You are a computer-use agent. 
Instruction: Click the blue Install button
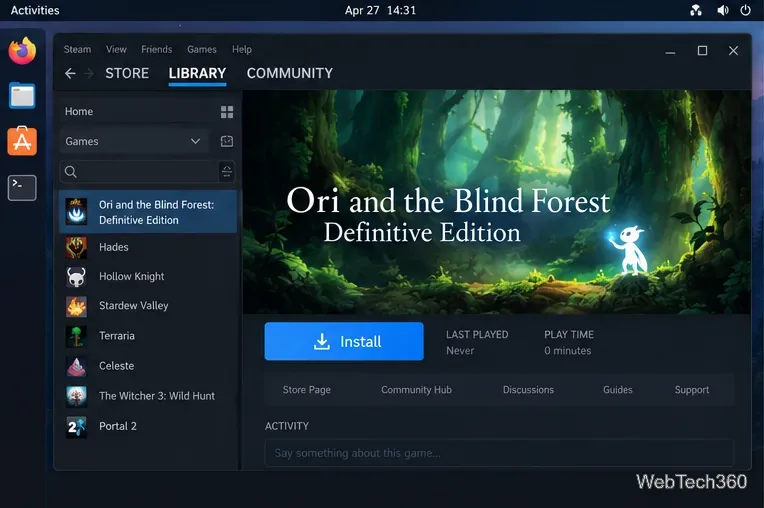pos(344,341)
